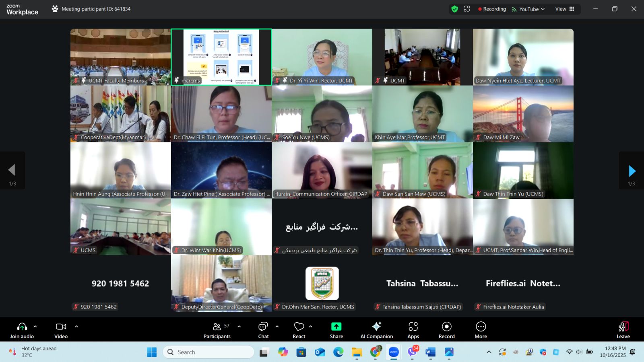Open the More options menu
Screen dimensions: 644x362
[x=481, y=330]
